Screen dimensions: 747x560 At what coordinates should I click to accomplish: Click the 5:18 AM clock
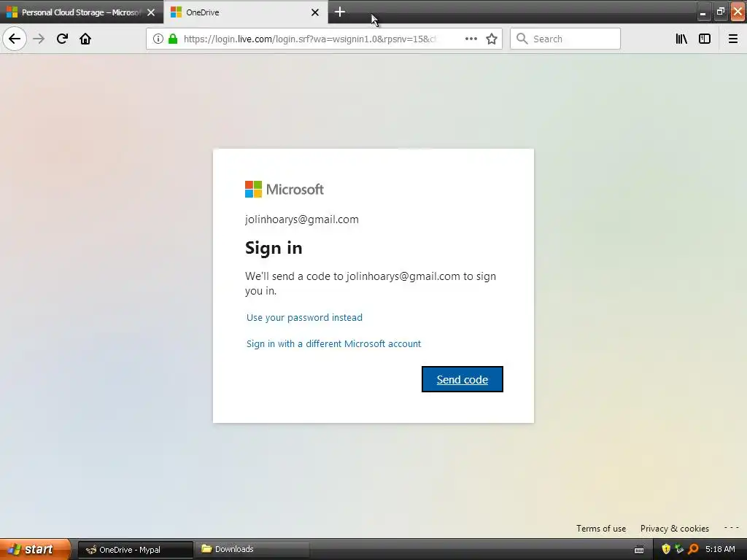click(x=720, y=549)
